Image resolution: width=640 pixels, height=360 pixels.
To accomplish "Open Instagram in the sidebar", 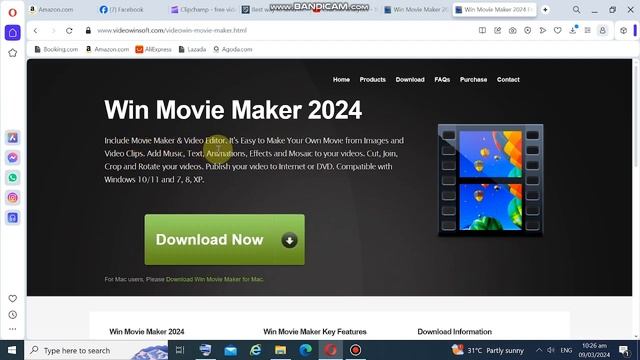I will coord(13,198).
